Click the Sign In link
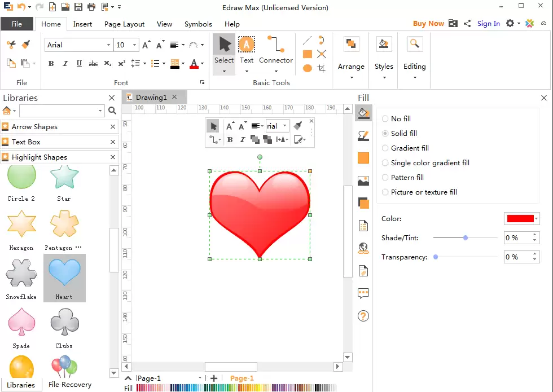Screen dimensions: 553x392 [489, 24]
